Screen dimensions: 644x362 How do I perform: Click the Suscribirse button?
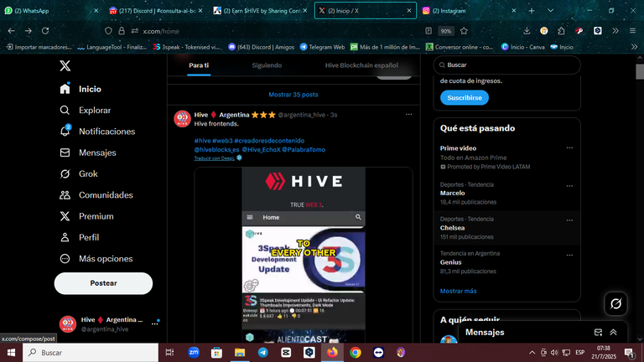tap(465, 98)
